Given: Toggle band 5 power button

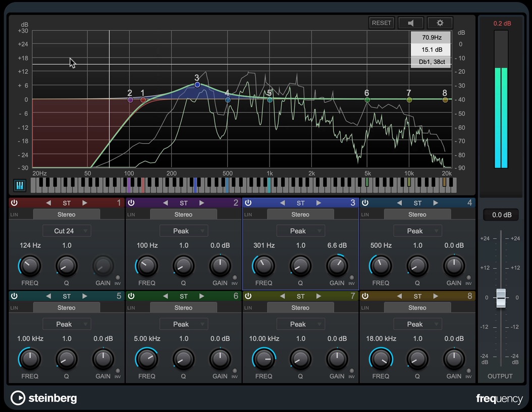Looking at the screenshot, I should coord(14,296).
